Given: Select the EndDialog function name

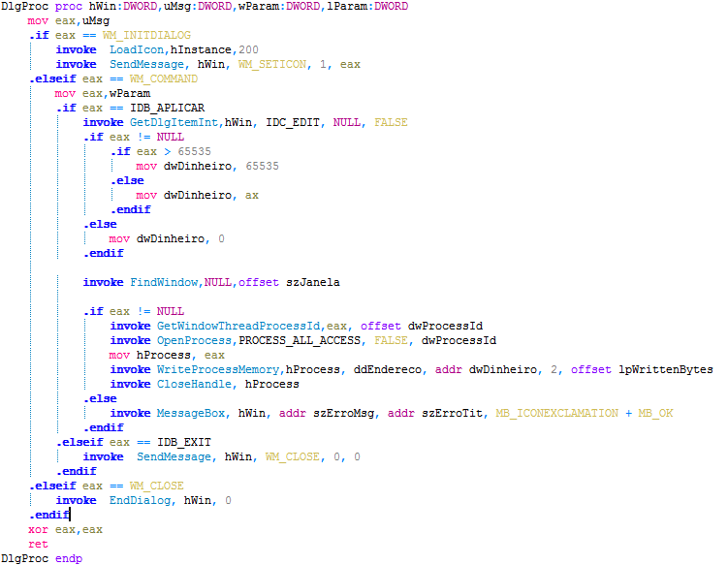Looking at the screenshot, I should click(x=140, y=500).
